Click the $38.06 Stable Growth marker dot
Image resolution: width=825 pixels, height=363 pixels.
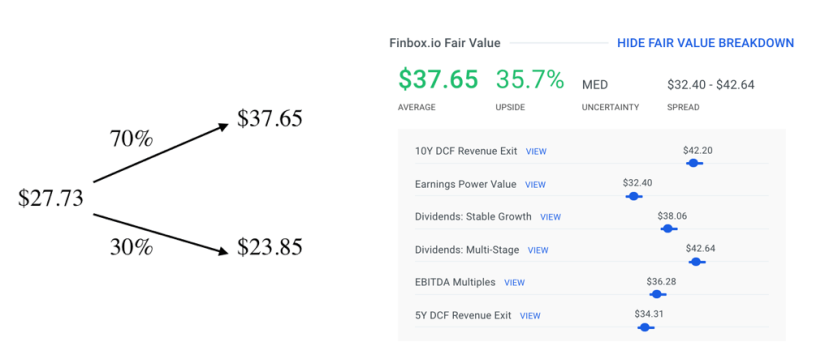pos(668,228)
